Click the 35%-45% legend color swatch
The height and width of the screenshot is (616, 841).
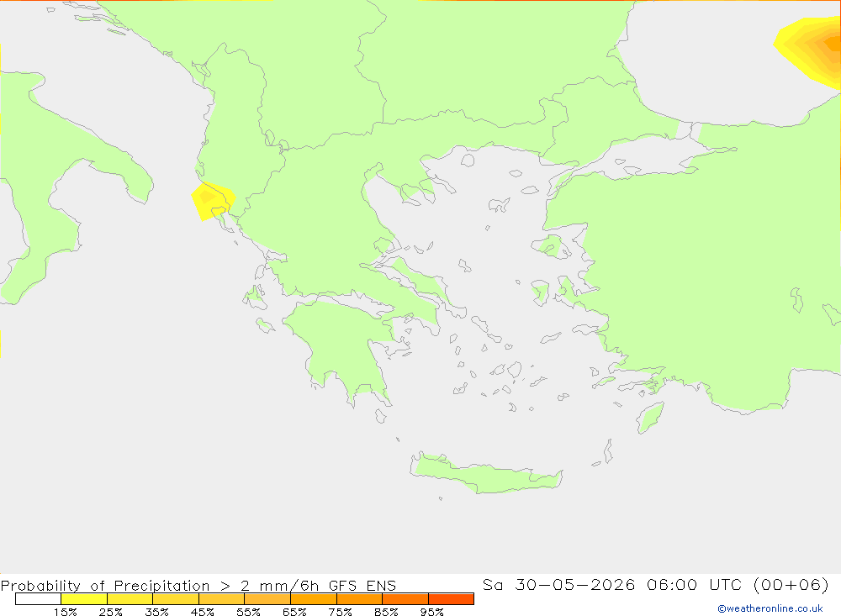[x=176, y=598]
